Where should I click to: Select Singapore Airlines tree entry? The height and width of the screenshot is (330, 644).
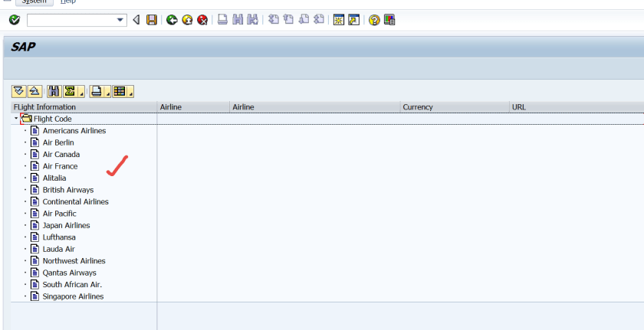pos(73,296)
